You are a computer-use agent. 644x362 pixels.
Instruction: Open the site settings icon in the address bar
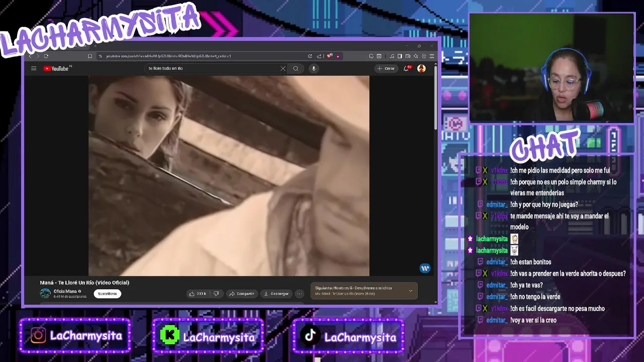(100, 56)
